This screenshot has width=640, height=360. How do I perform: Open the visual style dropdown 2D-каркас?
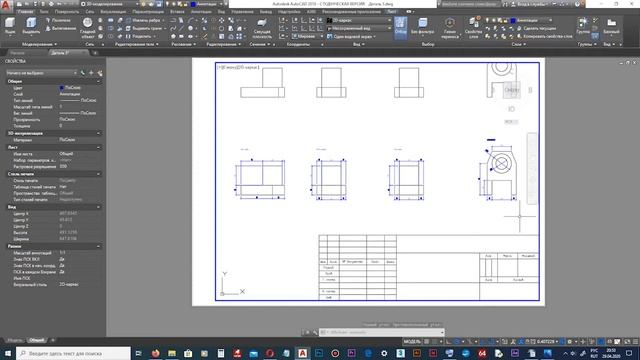(x=359, y=20)
